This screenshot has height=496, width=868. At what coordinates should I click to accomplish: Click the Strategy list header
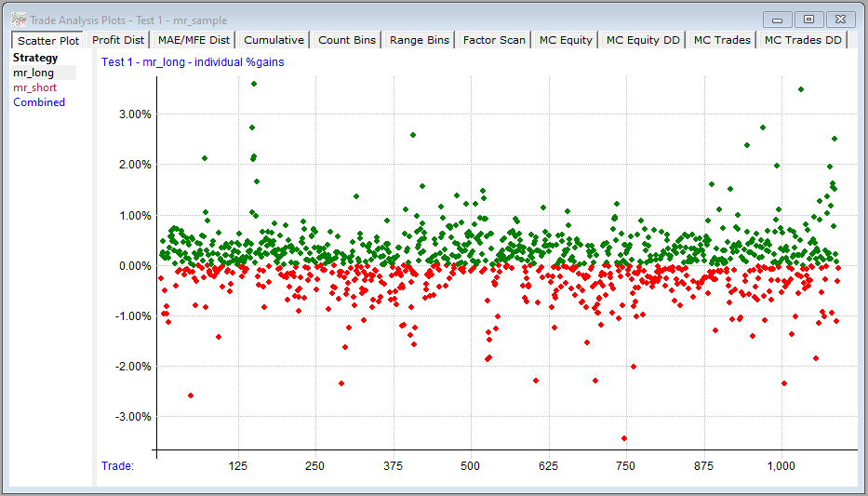[35, 58]
